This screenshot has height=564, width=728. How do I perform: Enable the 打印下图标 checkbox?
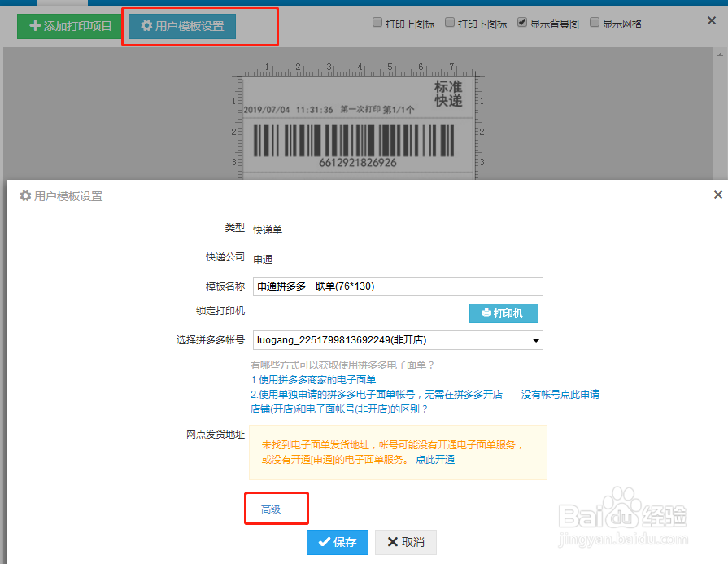point(450,22)
